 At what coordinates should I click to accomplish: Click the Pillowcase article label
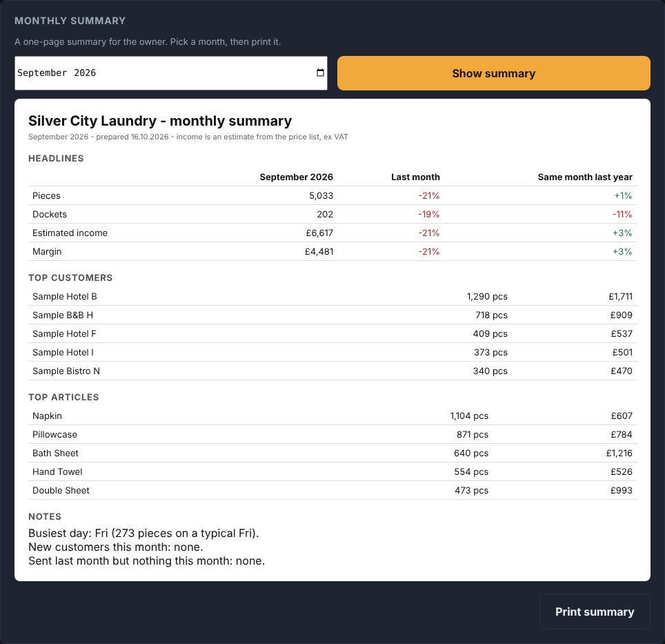pos(54,435)
